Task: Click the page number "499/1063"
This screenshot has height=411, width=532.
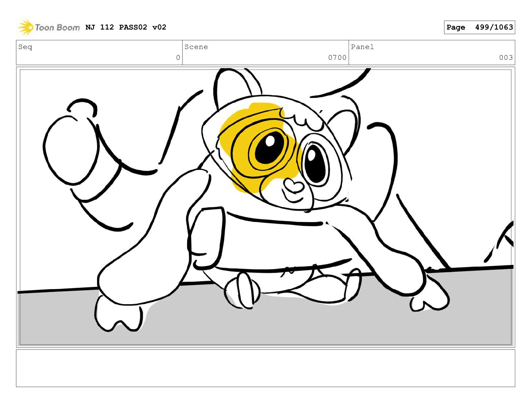Action: point(494,27)
